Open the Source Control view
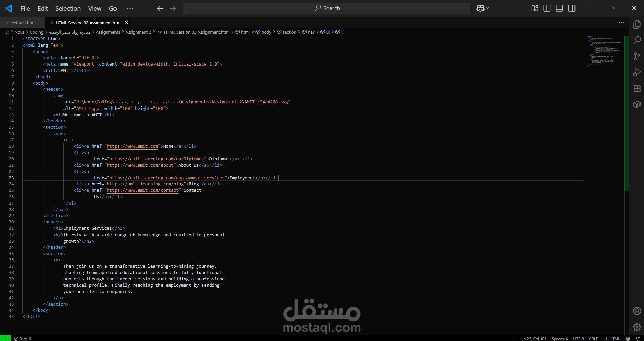644x341 pixels. tap(637, 56)
